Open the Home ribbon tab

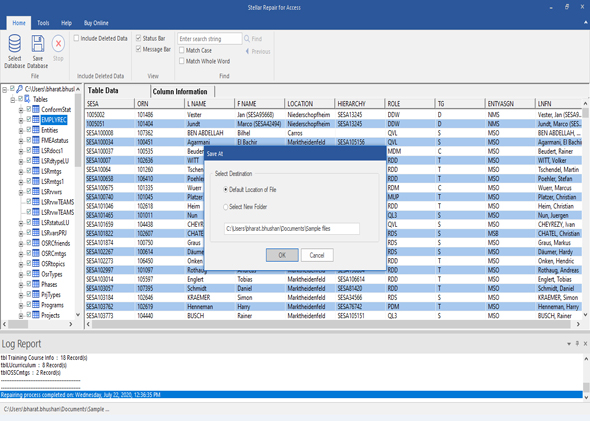tap(19, 23)
